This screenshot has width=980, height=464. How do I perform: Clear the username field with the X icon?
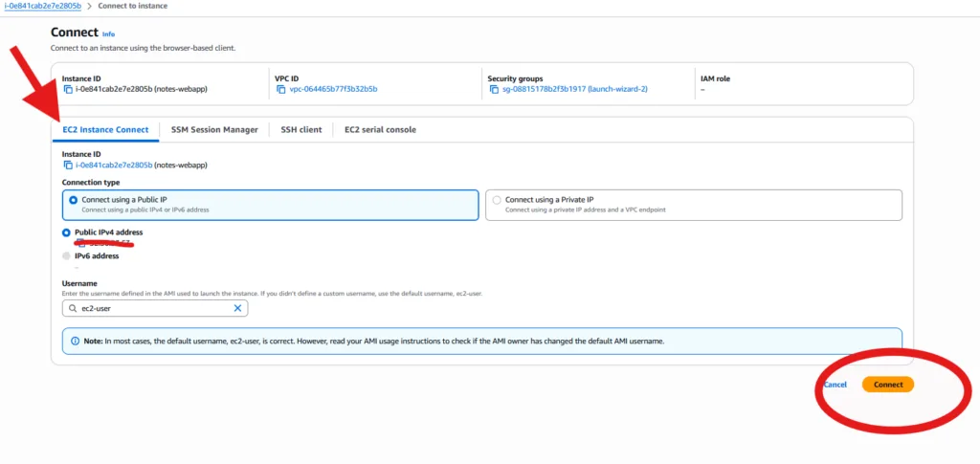[x=237, y=308]
